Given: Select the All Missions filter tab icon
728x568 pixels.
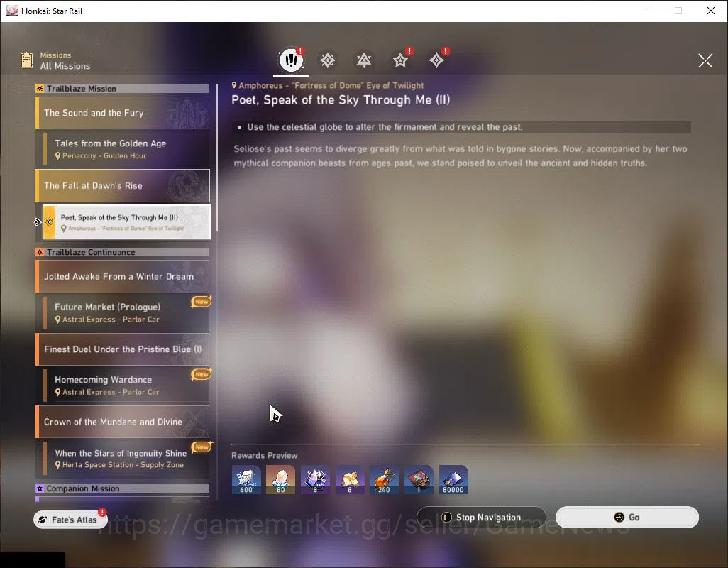Looking at the screenshot, I should pos(291,60).
